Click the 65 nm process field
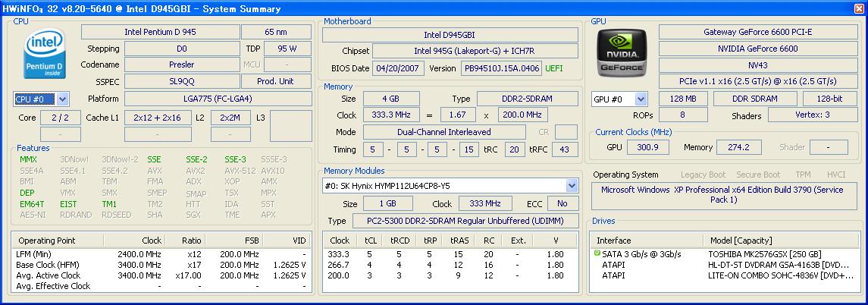The image size is (868, 305). pos(276,32)
